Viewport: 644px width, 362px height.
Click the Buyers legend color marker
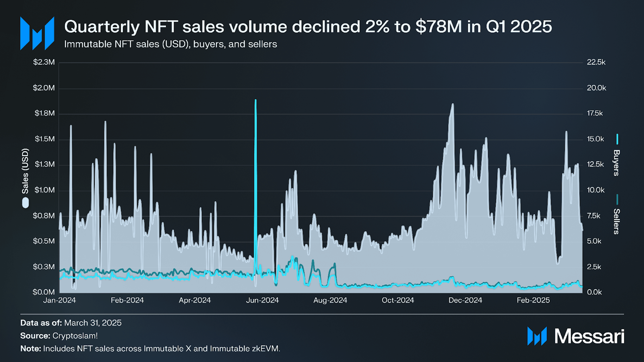pyautogui.click(x=617, y=139)
